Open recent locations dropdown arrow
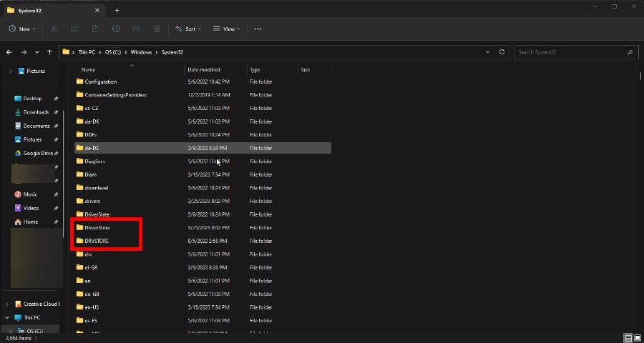 37,52
